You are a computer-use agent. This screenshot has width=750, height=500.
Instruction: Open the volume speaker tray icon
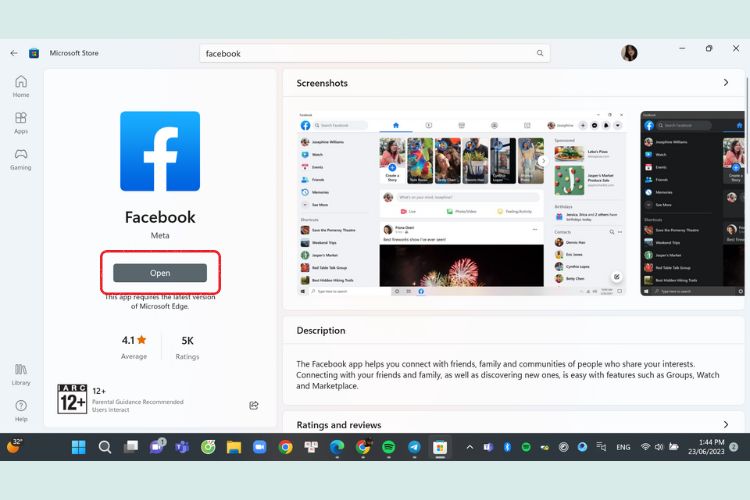click(x=659, y=447)
